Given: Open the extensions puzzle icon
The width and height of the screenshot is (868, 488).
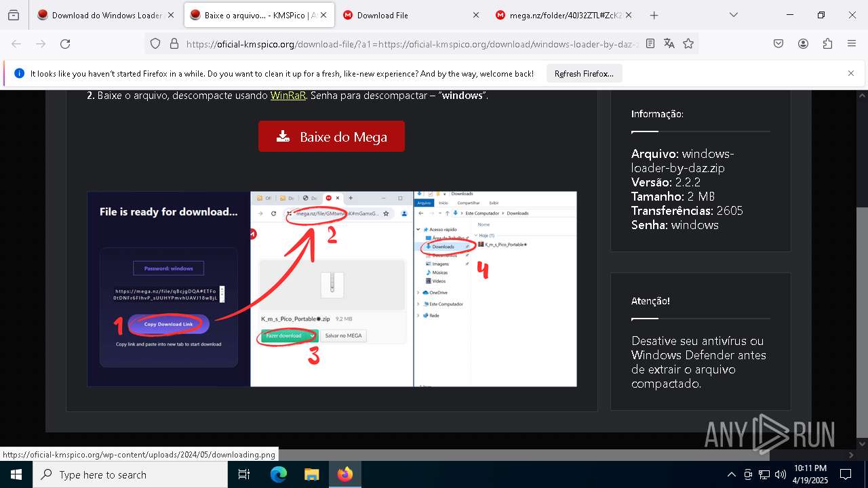Looking at the screenshot, I should pyautogui.click(x=827, y=43).
